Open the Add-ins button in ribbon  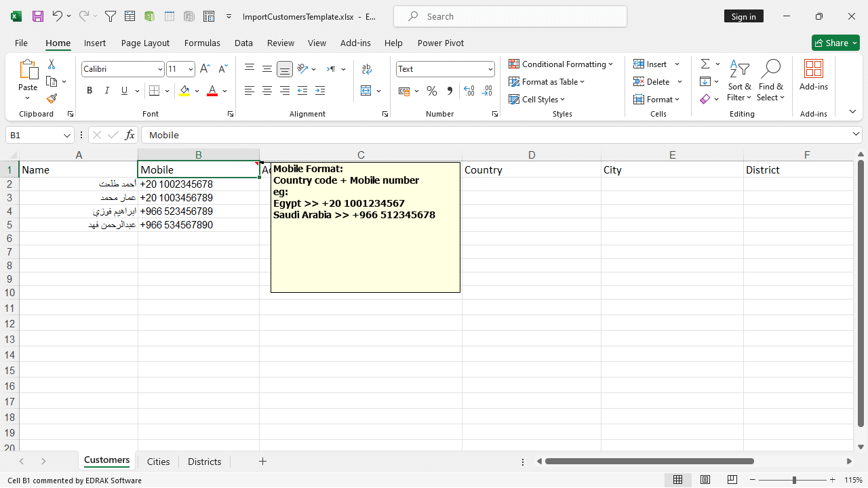pyautogui.click(x=814, y=76)
